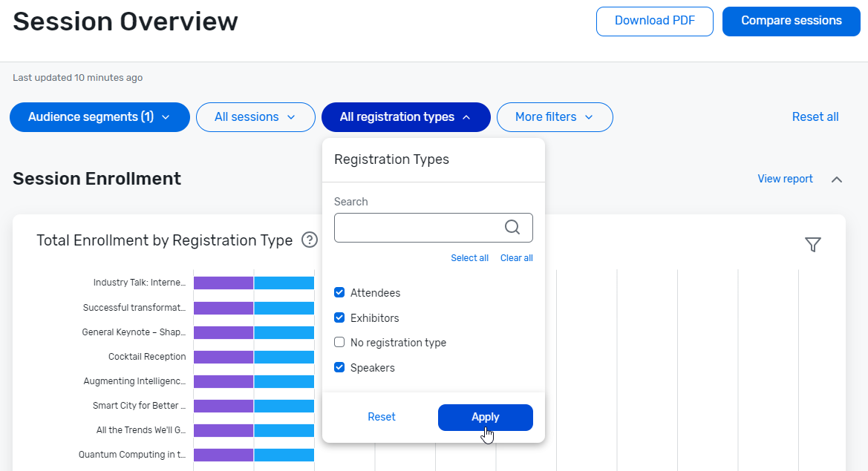This screenshot has width=868, height=471.
Task: Click the magnifying glass in the search box
Action: tap(512, 228)
